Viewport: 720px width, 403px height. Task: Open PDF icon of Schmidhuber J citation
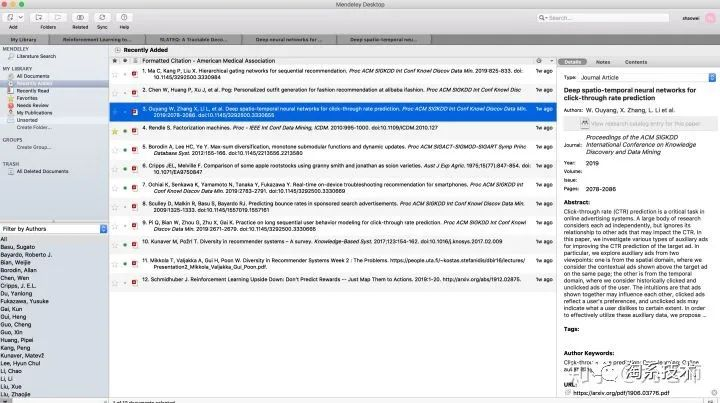click(135, 283)
